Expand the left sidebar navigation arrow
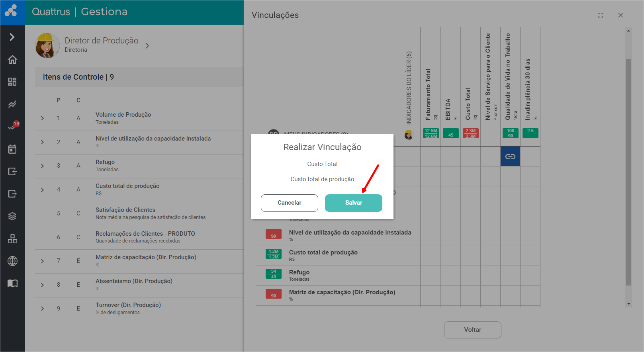 (12, 37)
